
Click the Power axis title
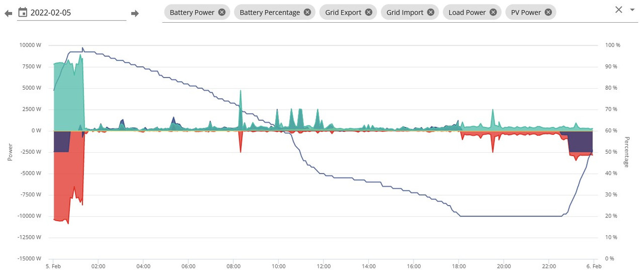point(10,152)
